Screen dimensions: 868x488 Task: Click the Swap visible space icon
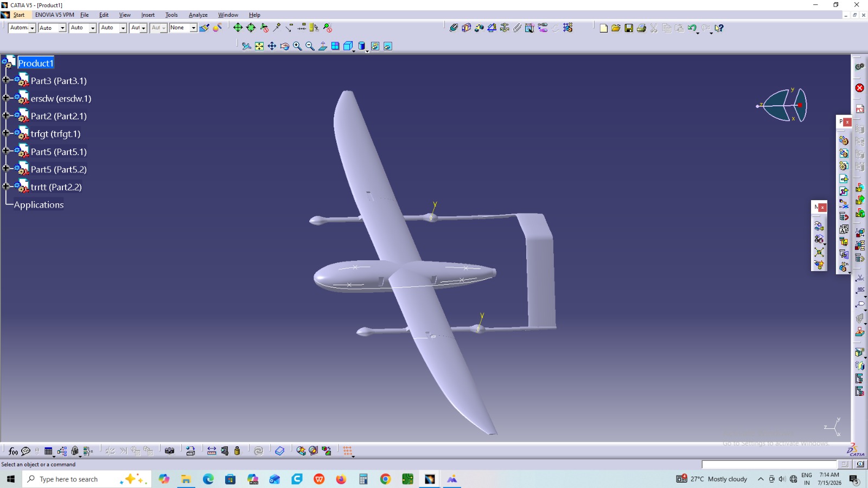(387, 47)
